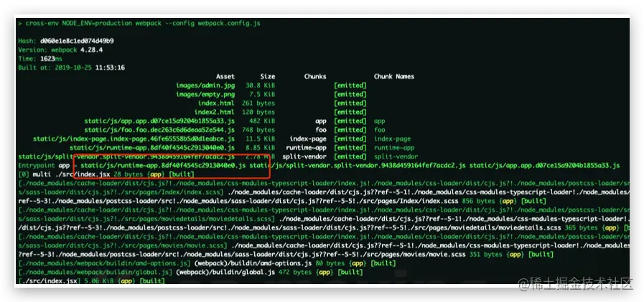Click [emitted] in the images/admin.jpg row
Image resolution: width=644 pixels, height=302 pixels.
[x=350, y=85]
